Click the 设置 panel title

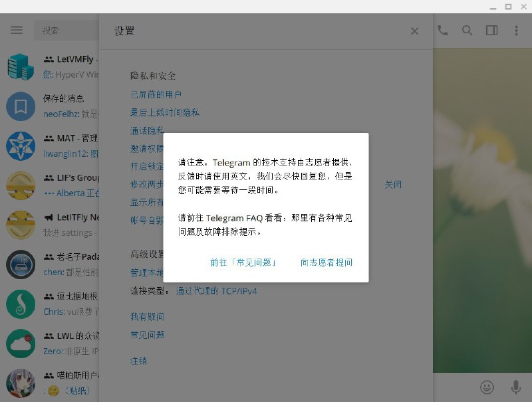pyautogui.click(x=124, y=31)
